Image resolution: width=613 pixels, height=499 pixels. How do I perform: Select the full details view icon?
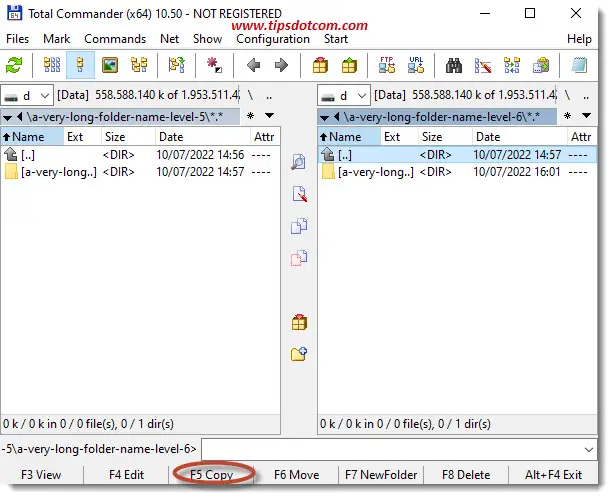tap(81, 65)
